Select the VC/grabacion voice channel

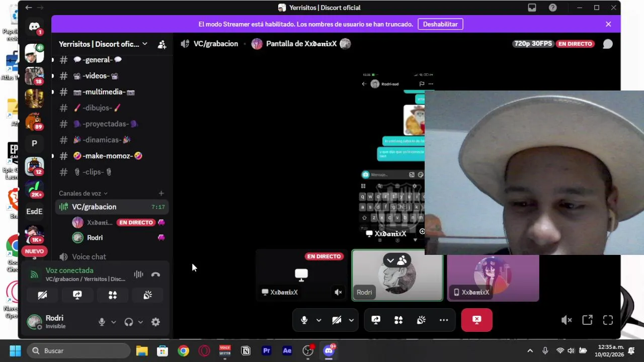coord(111,207)
